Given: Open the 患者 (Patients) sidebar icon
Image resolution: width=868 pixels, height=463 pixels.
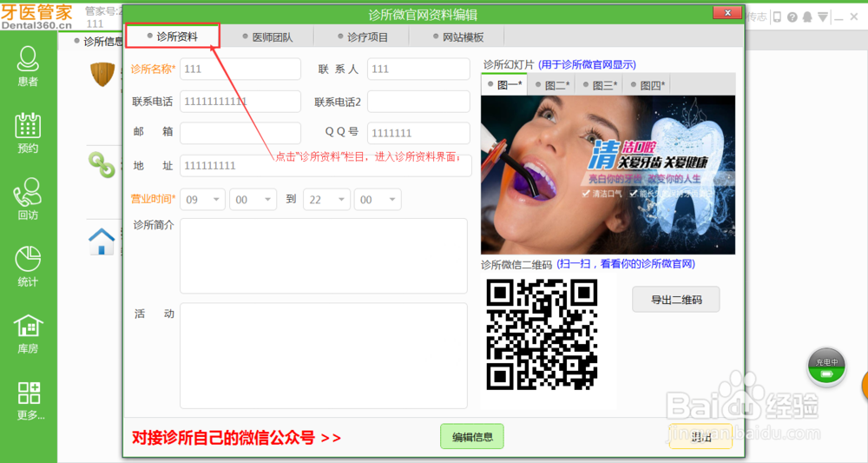Looking at the screenshot, I should (28, 67).
